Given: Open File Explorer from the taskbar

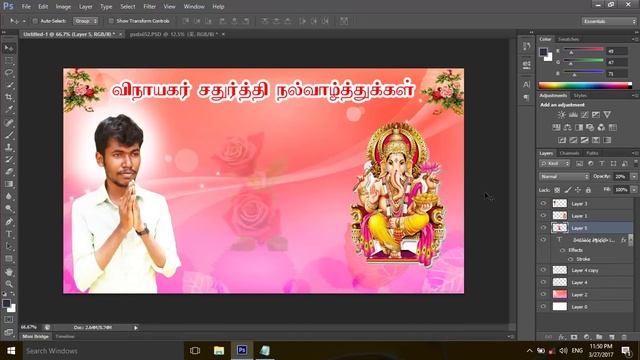Looking at the screenshot, I should pos(219,351).
